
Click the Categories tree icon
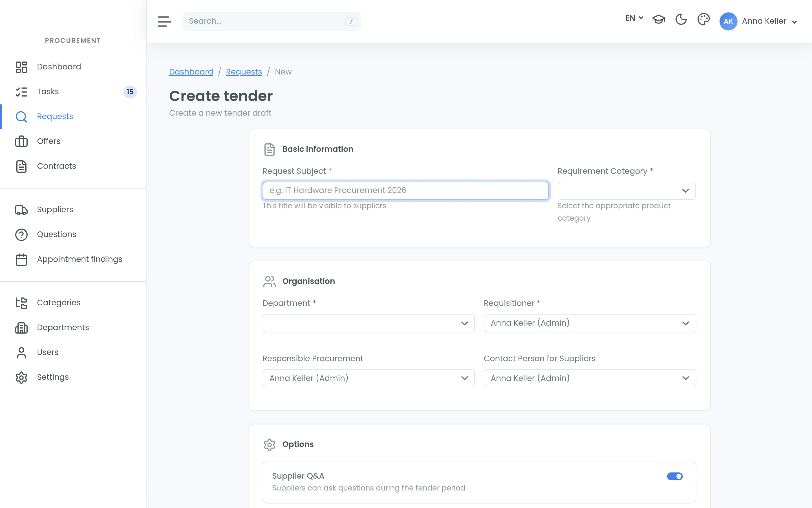21,303
